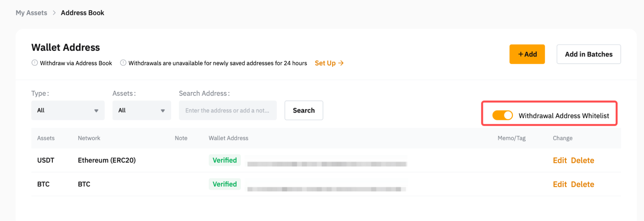Expand the Assets filter dropdown
644x221 pixels.
coord(141,110)
